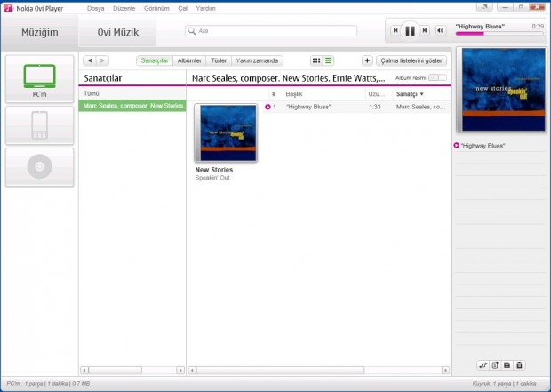This screenshot has width=551, height=392.
Task: Select the mobile phone device source
Action: pos(39,125)
